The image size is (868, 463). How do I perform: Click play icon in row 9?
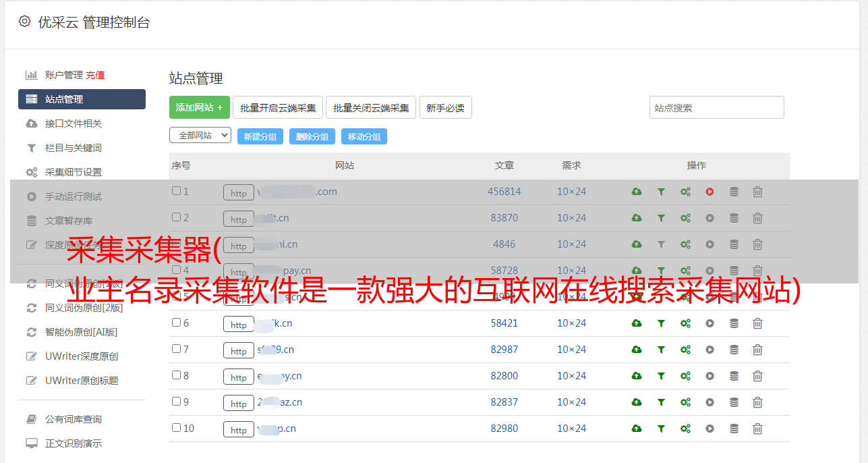point(710,402)
